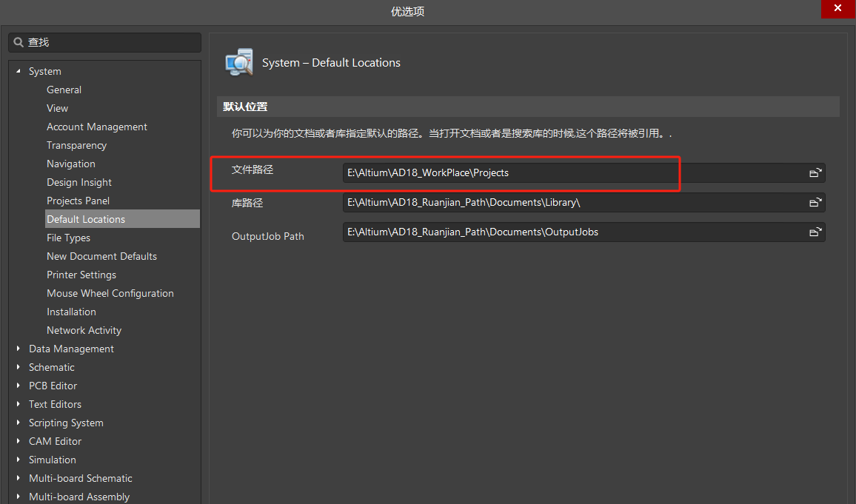Image resolution: width=856 pixels, height=504 pixels.
Task: Open the File Types page
Action: [68, 238]
